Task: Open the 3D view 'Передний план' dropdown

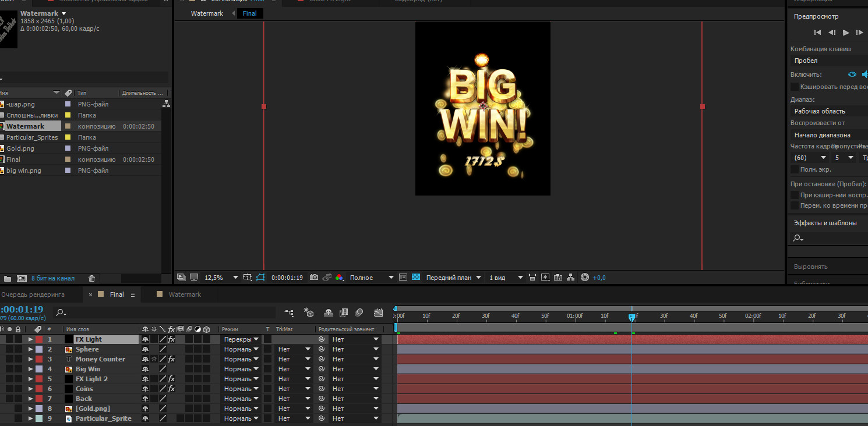Action: pos(454,278)
